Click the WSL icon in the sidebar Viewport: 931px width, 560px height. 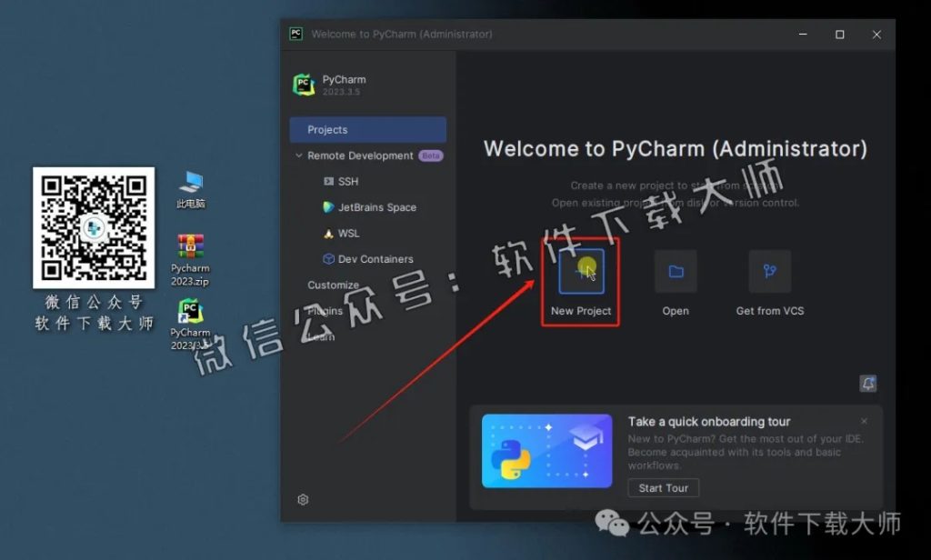[x=328, y=233]
